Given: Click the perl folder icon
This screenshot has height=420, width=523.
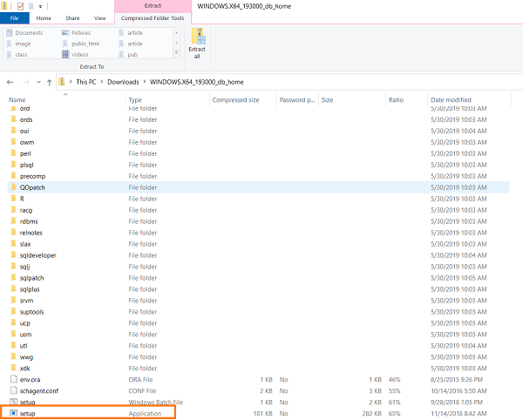Looking at the screenshot, I should pyautogui.click(x=13, y=153).
